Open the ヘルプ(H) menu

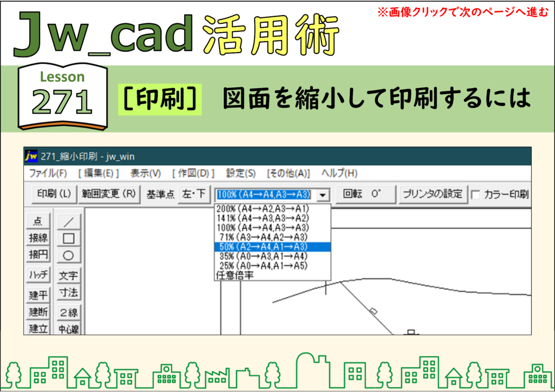coord(339,173)
